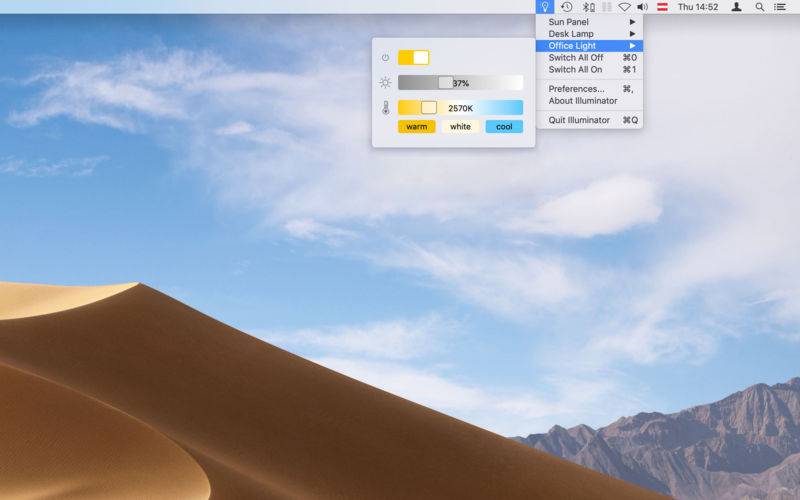Click the Illuminator lightbulb menu bar icon
The width and height of the screenshot is (800, 500).
tap(545, 7)
